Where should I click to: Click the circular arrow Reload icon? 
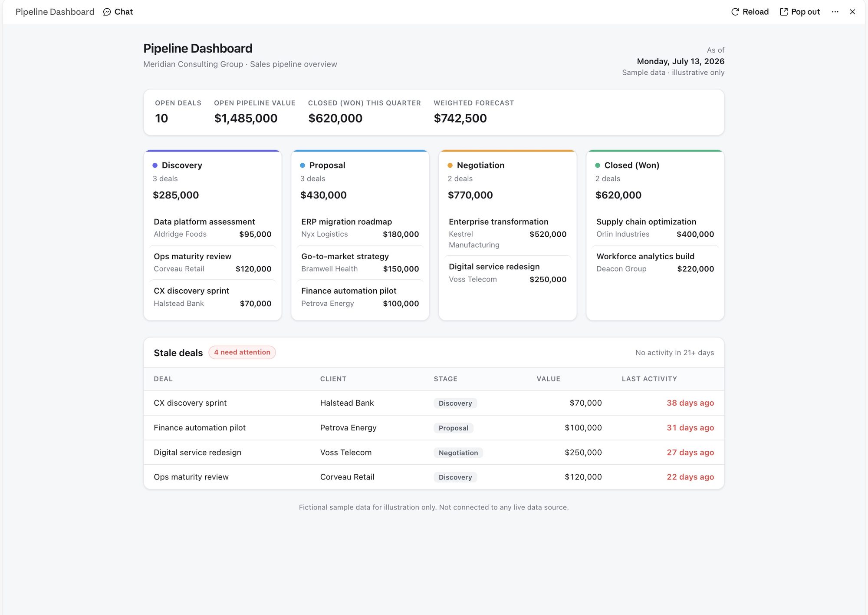(735, 12)
